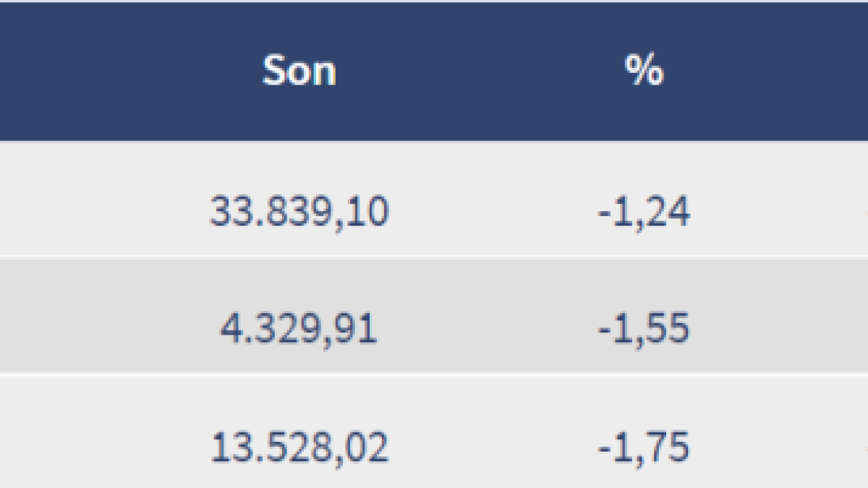The image size is (868, 488).
Task: Choose the largest drop, -1,75
Action: point(644,446)
